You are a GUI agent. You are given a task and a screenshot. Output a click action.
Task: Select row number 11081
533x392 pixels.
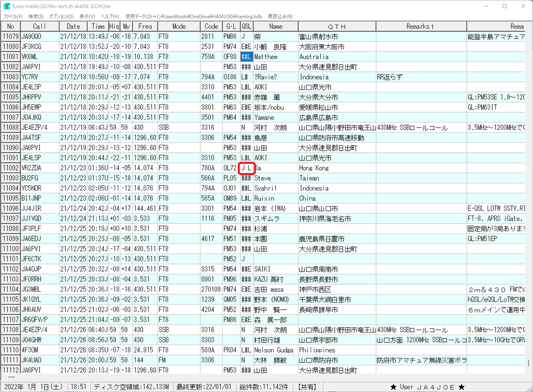point(10,57)
